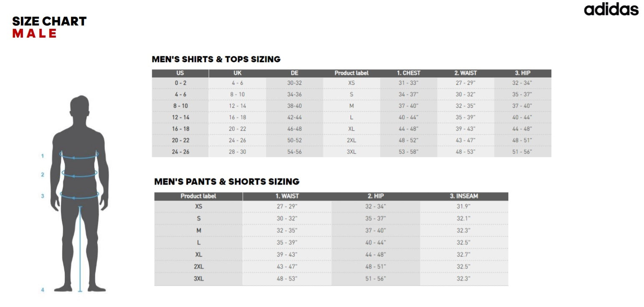Image resolution: width=644 pixels, height=307 pixels.
Task: Select the US column header in shirts table
Action: pos(180,73)
